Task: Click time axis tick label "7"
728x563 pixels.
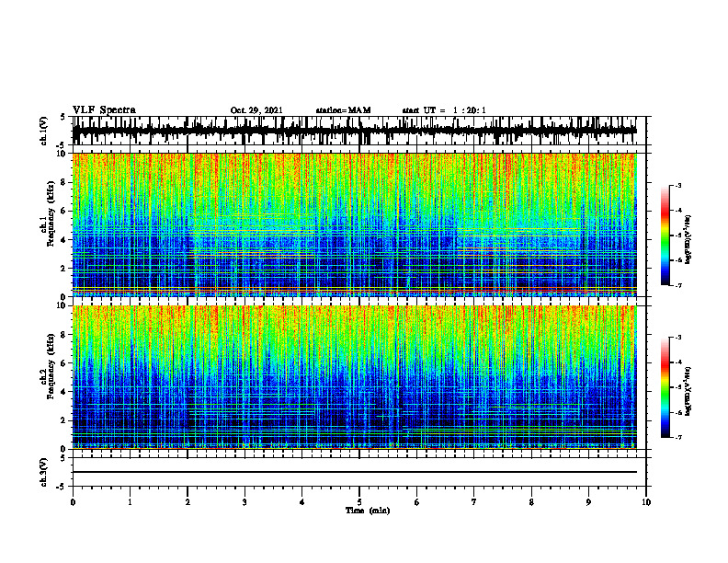Action: [x=474, y=502]
